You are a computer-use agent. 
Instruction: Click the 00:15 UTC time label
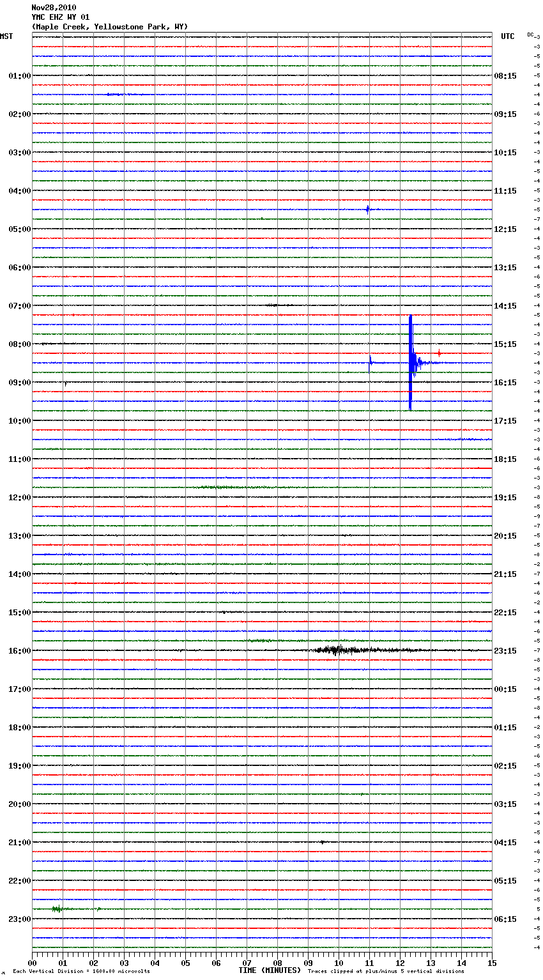click(x=505, y=689)
